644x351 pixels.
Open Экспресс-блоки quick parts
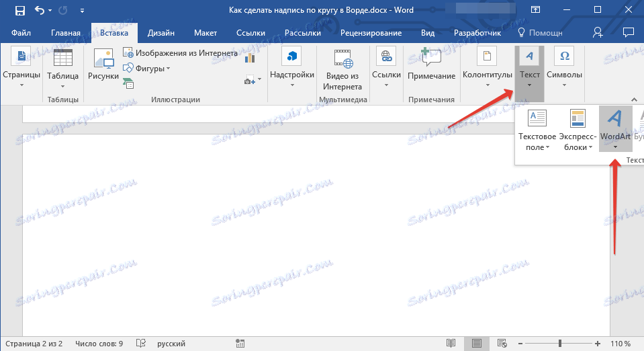578,129
